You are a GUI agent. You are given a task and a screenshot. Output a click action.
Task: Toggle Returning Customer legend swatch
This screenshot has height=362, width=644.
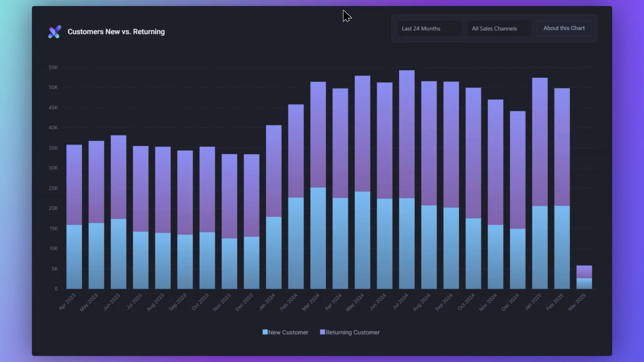323,332
